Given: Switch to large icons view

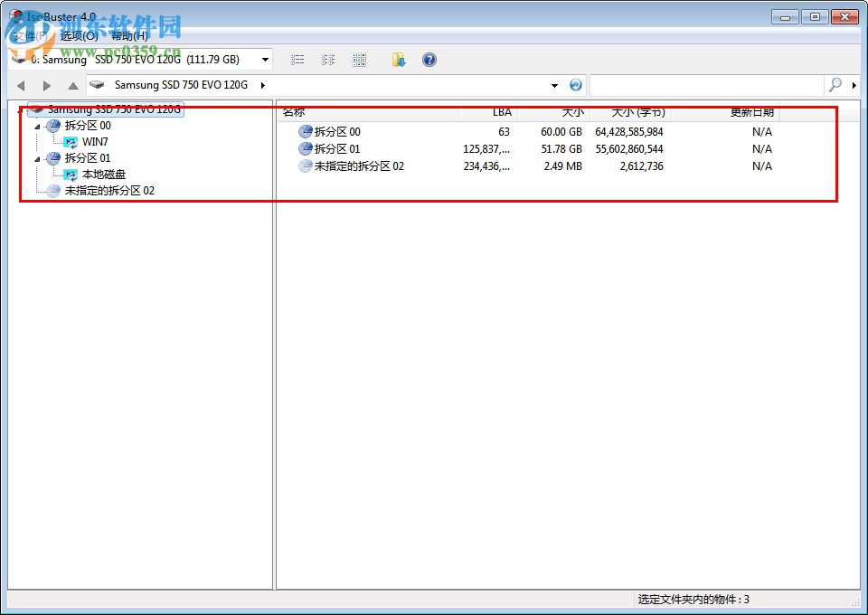Looking at the screenshot, I should [x=360, y=60].
